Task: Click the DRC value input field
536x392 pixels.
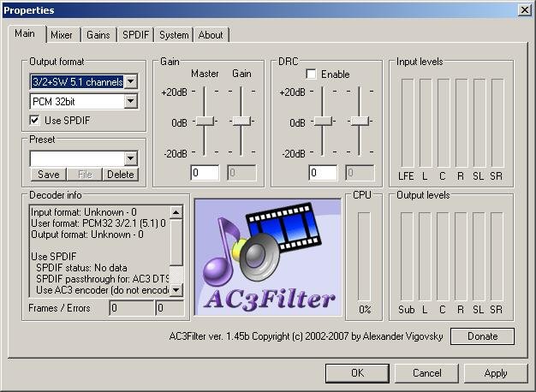Action: (x=323, y=173)
